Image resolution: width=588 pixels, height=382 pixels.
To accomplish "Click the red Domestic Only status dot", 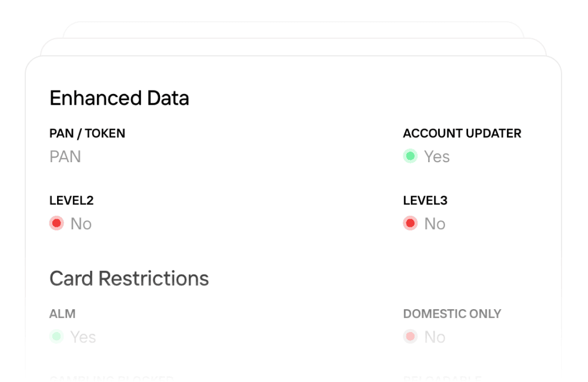I will coord(410,337).
